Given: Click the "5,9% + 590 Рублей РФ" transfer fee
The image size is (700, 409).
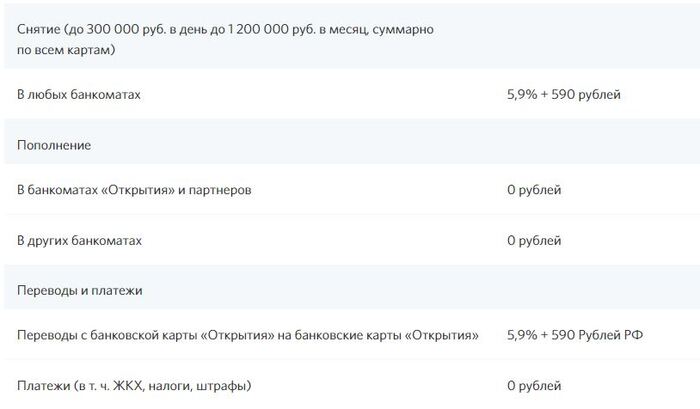Looking at the screenshot, I should point(574,335).
